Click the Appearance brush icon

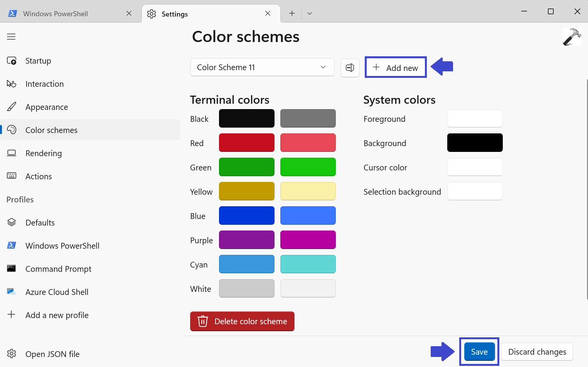tap(12, 107)
